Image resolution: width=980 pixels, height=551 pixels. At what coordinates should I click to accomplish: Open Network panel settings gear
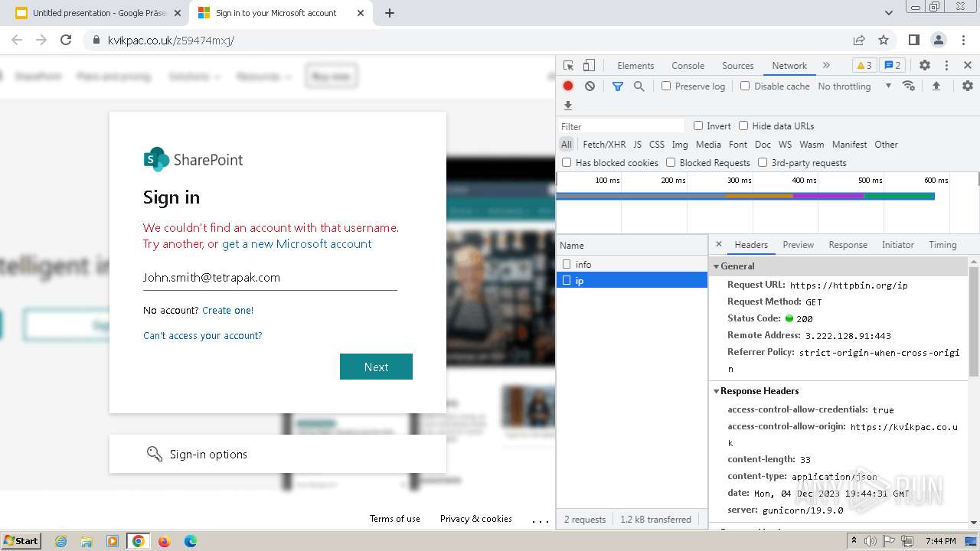coord(968,86)
